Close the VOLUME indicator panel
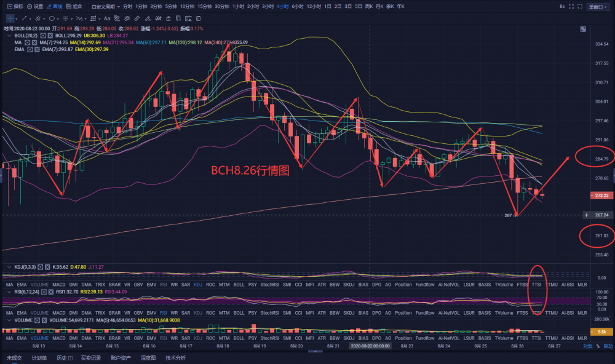 [x=44, y=320]
